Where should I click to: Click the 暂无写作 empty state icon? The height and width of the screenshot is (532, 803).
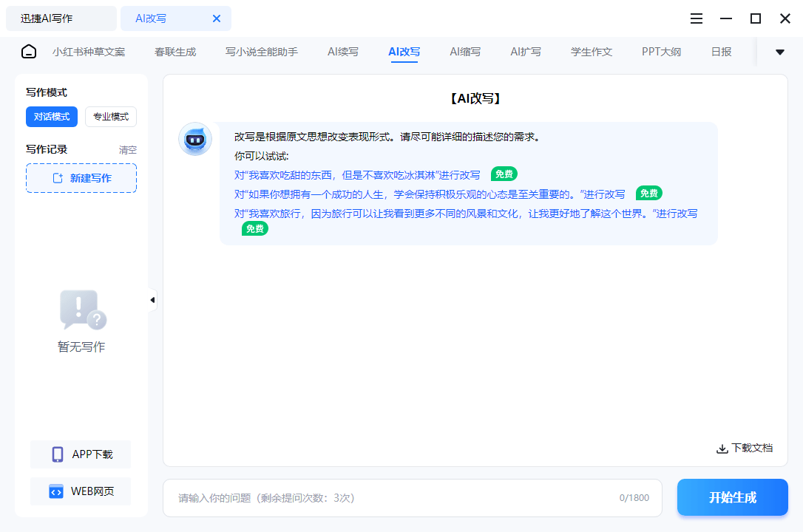82,310
